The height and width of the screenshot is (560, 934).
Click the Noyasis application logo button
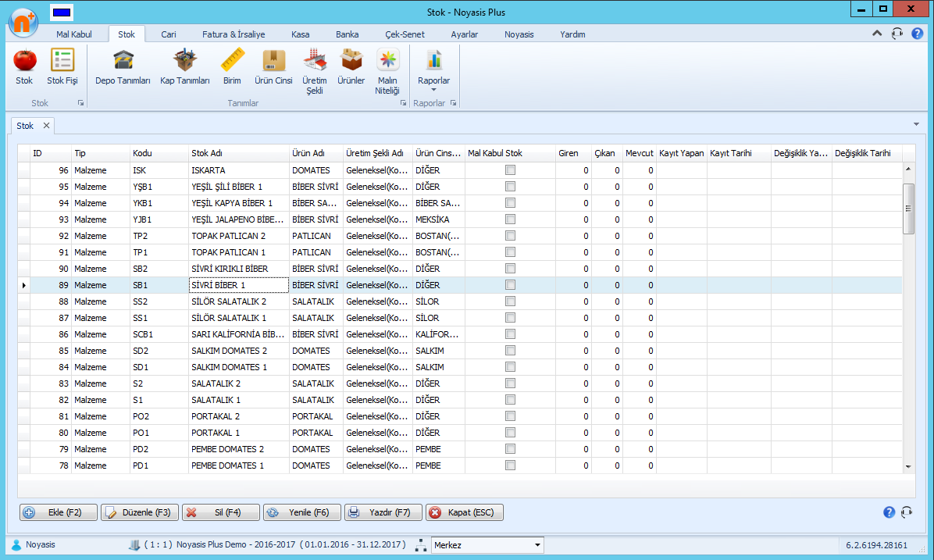point(24,23)
